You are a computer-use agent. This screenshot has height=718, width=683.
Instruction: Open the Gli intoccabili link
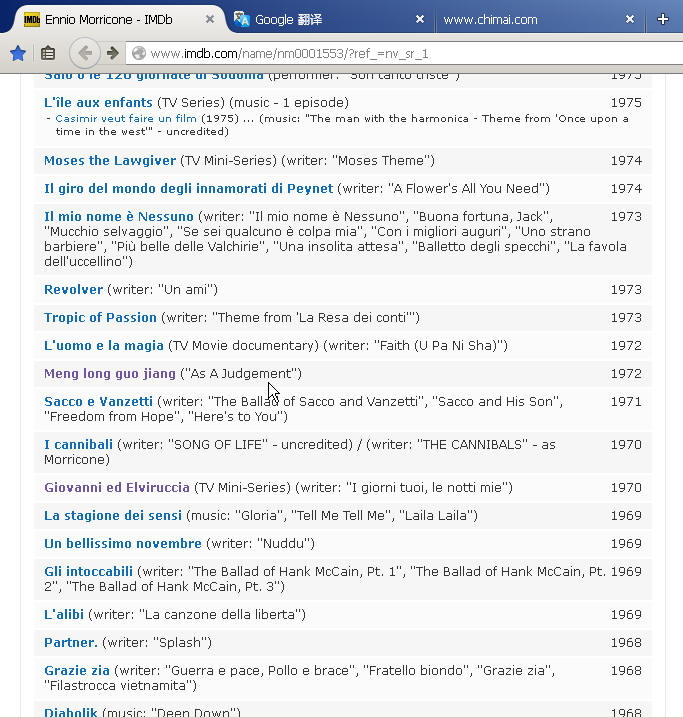88,571
